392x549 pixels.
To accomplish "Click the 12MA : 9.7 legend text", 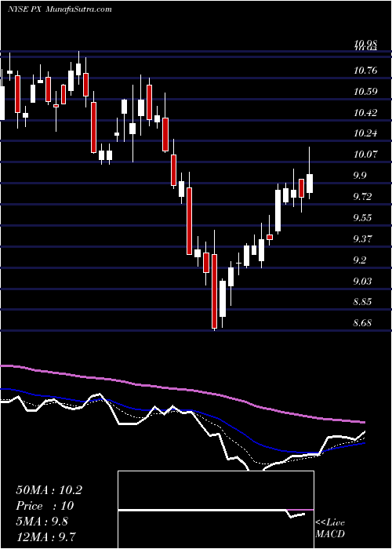I will (46, 536).
